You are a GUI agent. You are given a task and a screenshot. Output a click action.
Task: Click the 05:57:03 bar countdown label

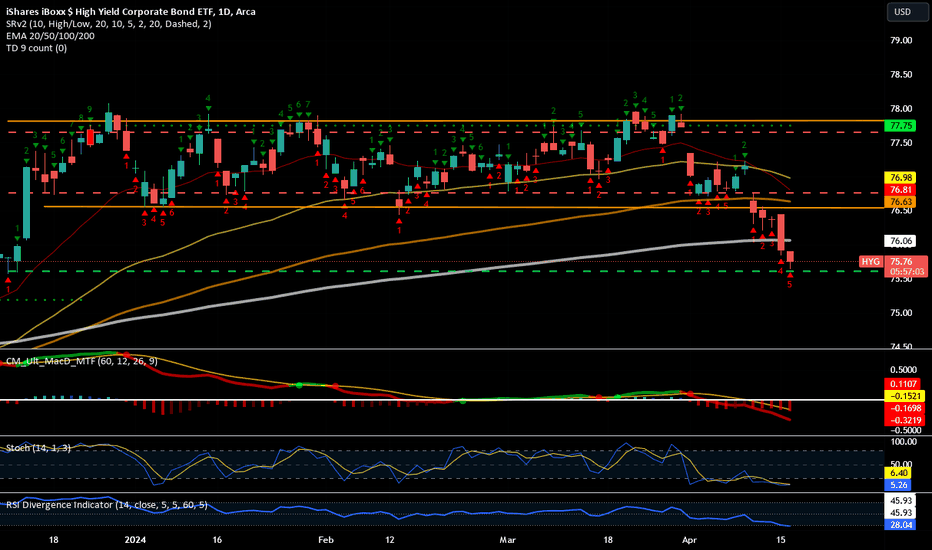tap(906, 272)
